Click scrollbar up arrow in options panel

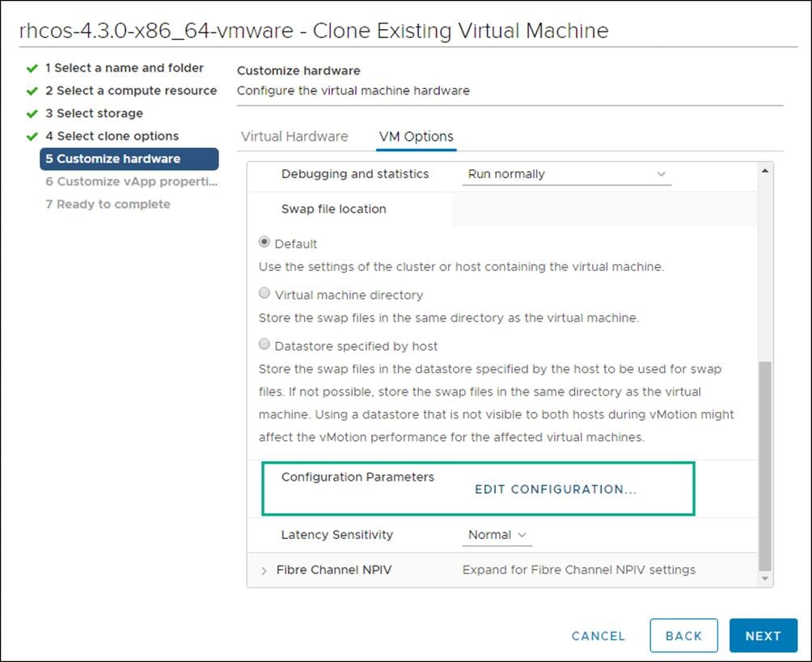point(765,171)
